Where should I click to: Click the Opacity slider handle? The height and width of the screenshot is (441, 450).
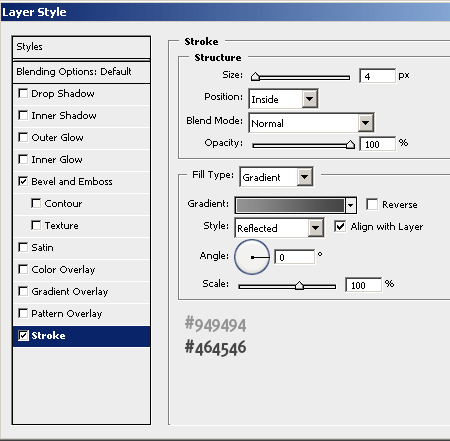tap(350, 144)
